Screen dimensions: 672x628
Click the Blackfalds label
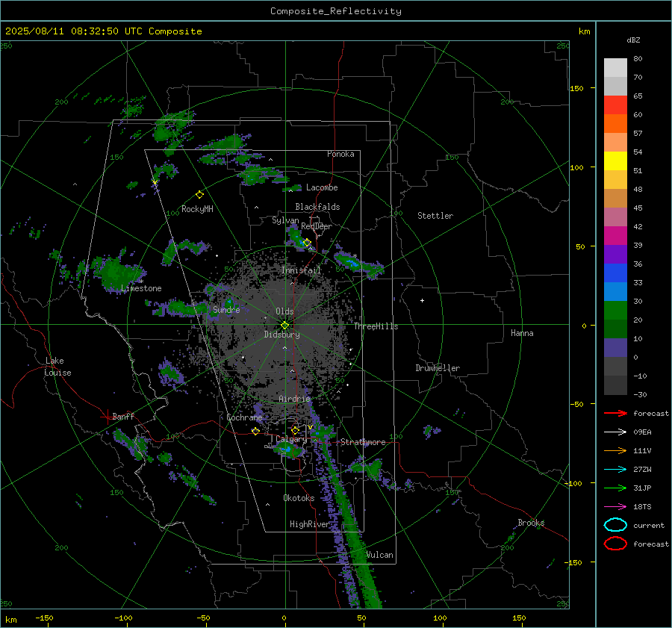pyautogui.click(x=317, y=207)
